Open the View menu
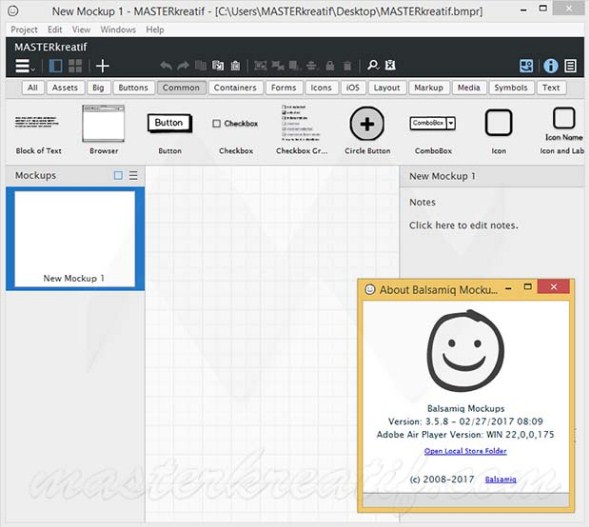 pos(81,29)
